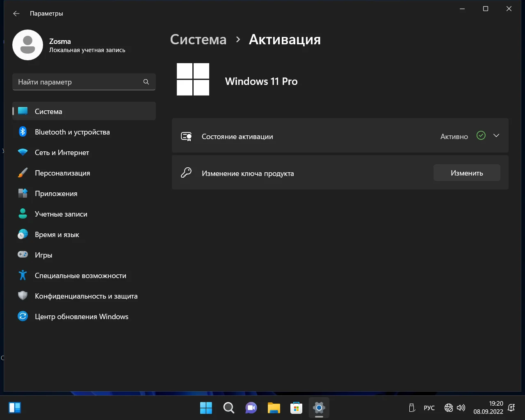This screenshot has width=525, height=420.
Task: Click the back arrow in Settings header
Action: coord(16,14)
